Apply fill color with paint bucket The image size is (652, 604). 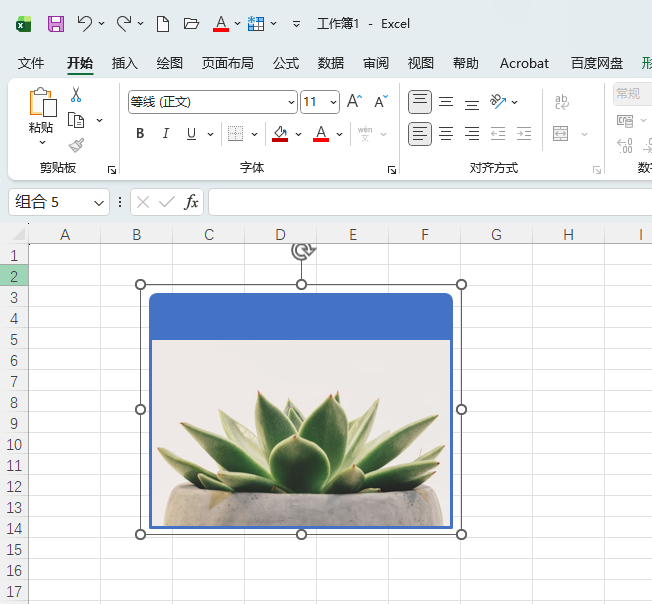(x=280, y=134)
